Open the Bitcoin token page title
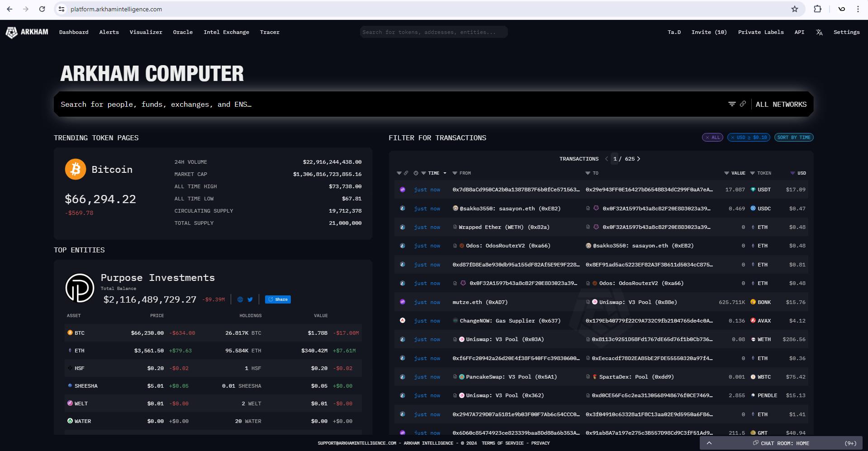868x451 pixels. [x=112, y=170]
